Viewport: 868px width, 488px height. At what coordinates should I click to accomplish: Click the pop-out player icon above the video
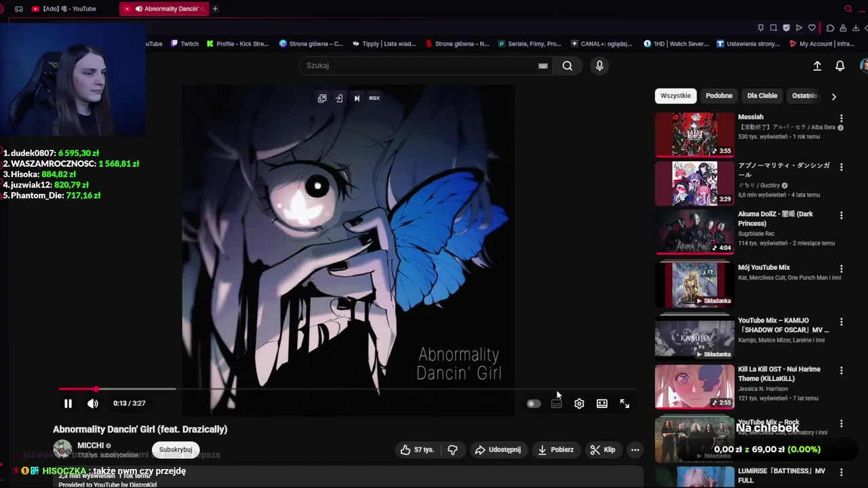point(322,98)
